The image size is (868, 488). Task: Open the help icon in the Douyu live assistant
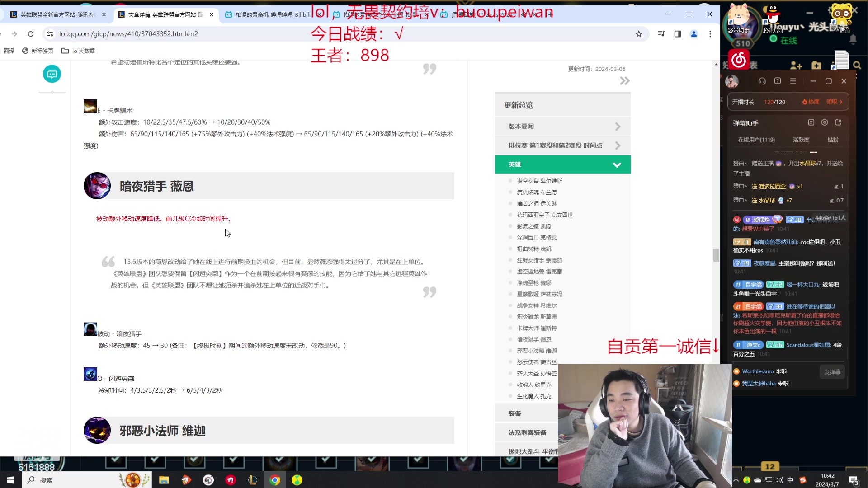[x=777, y=81]
